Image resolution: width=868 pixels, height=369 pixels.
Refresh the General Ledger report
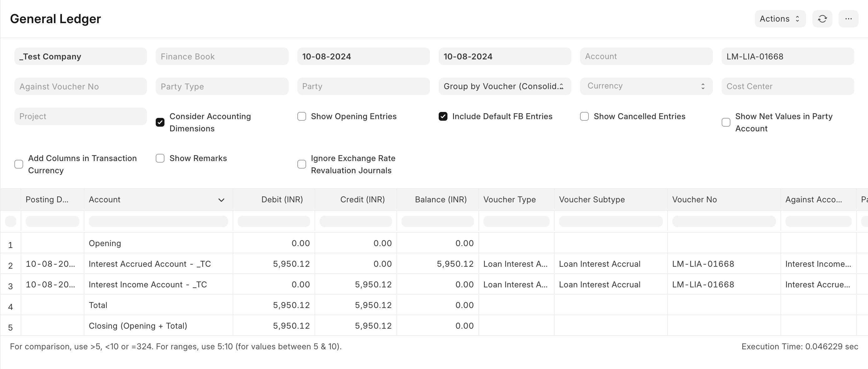coord(822,19)
